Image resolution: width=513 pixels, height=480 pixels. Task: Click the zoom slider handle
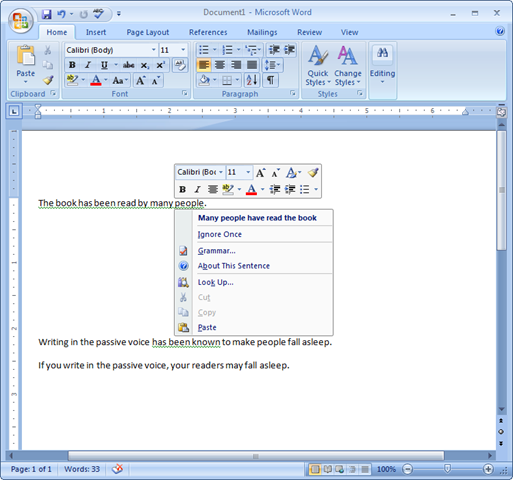tap(447, 469)
